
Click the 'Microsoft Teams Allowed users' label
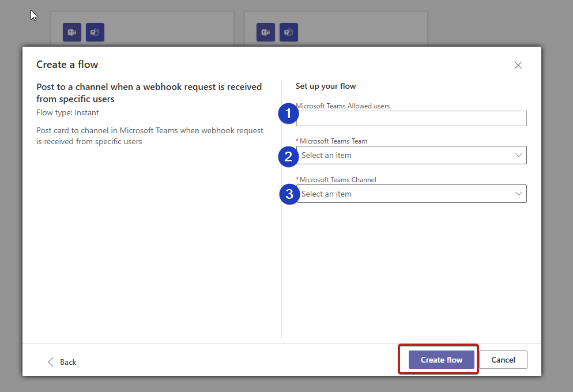[x=343, y=106]
